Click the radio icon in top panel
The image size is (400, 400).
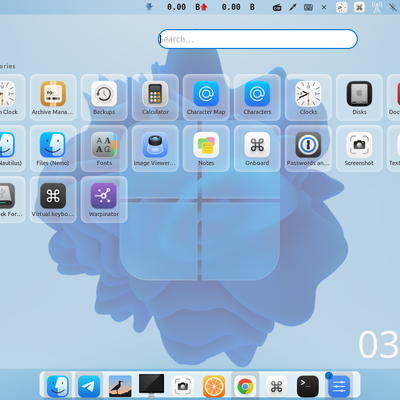[277, 7]
